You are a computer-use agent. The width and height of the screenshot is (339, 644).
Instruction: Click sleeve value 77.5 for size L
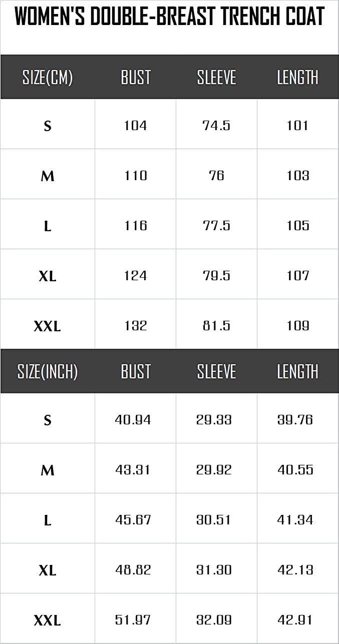click(x=216, y=226)
